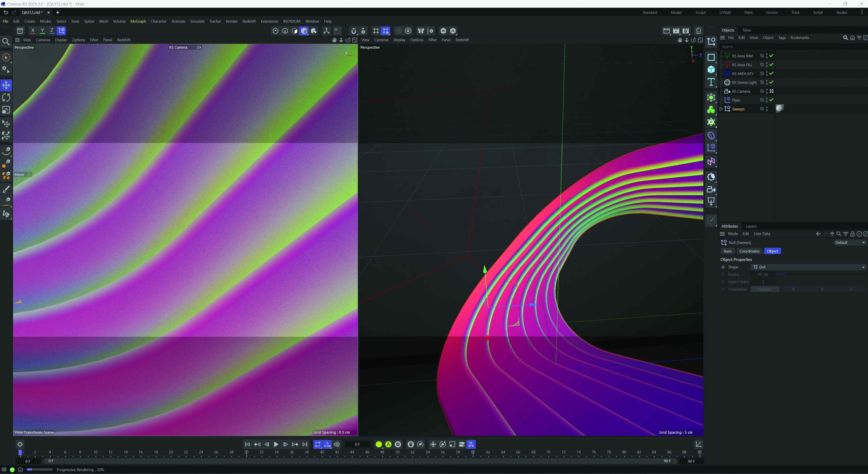The width and height of the screenshot is (868, 474).
Task: Click the progressive rendering progress bar
Action: 40,470
